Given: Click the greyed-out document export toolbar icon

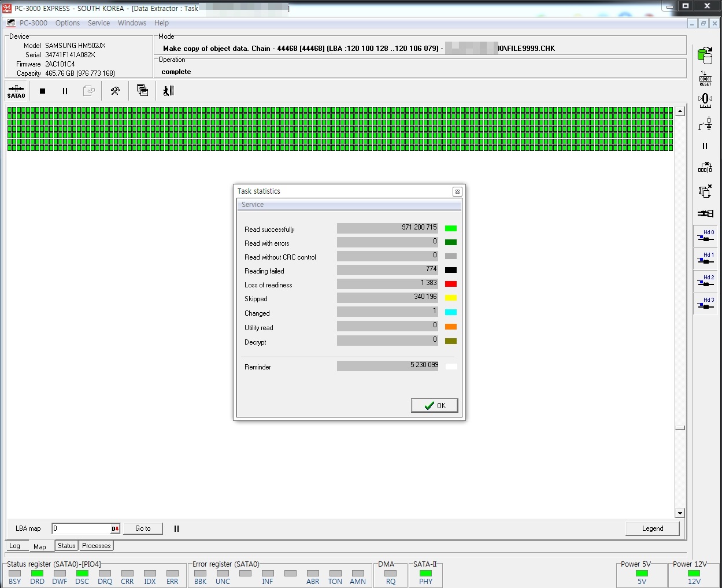Looking at the screenshot, I should pyautogui.click(x=88, y=91).
